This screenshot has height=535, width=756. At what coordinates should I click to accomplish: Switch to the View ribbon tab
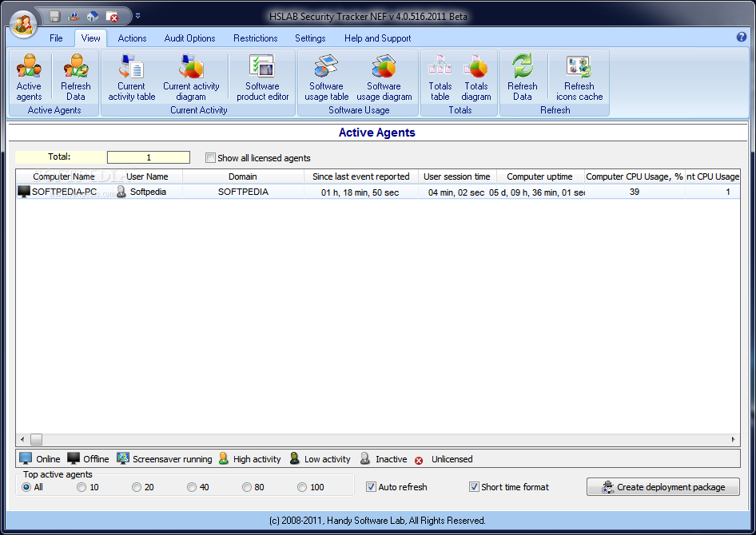[90, 38]
